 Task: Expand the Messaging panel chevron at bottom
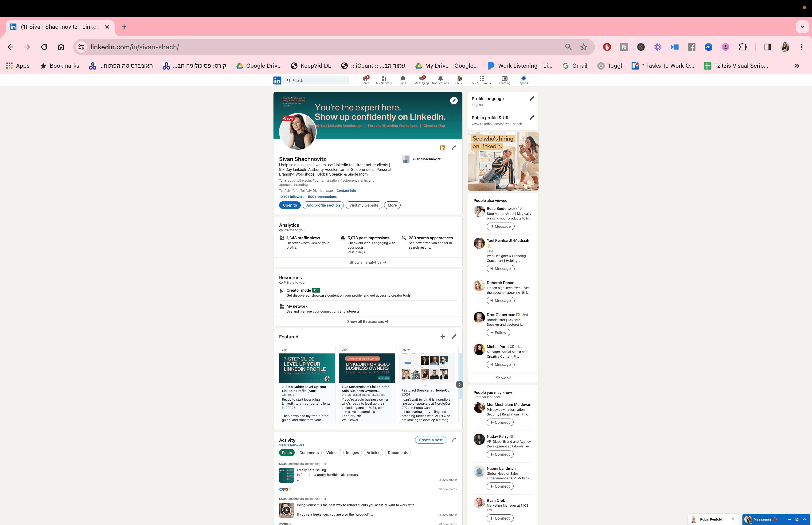pyautogui.click(x=805, y=519)
